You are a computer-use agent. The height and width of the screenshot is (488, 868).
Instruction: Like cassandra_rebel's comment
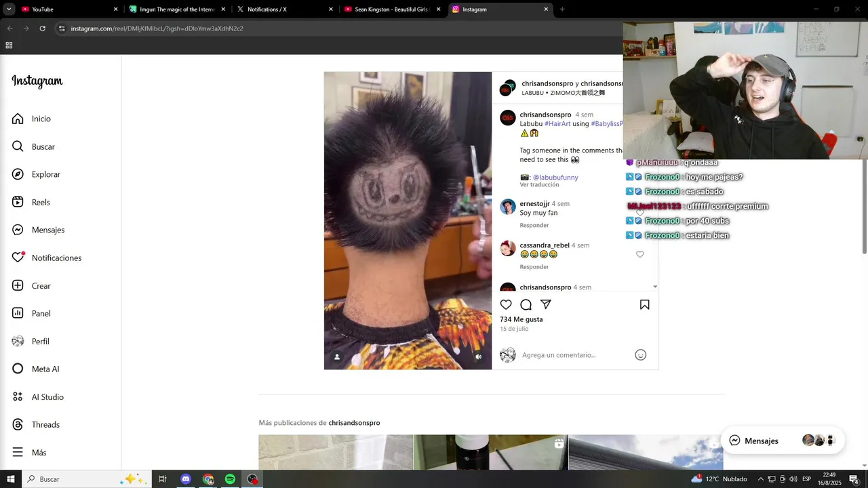[x=639, y=254]
